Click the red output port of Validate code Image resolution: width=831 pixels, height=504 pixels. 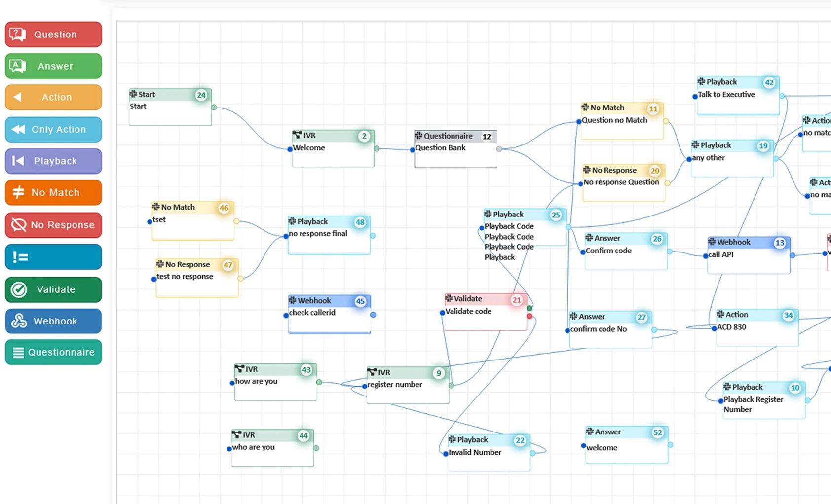pyautogui.click(x=529, y=316)
